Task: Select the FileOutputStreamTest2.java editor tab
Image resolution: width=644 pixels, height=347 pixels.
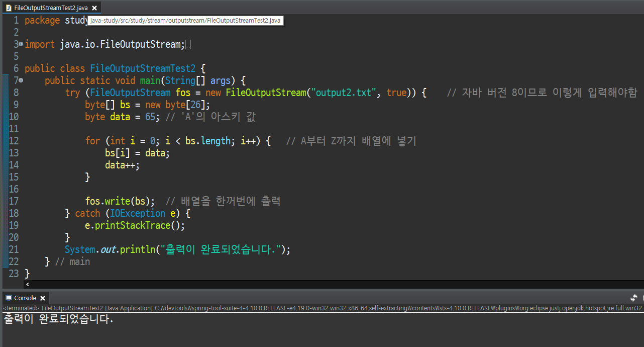Action: (50, 8)
